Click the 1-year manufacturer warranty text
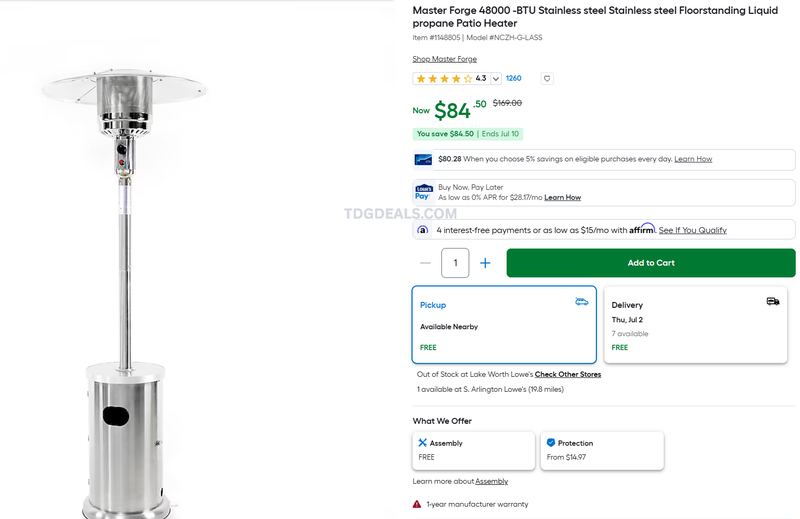The width and height of the screenshot is (800, 519). [x=477, y=504]
